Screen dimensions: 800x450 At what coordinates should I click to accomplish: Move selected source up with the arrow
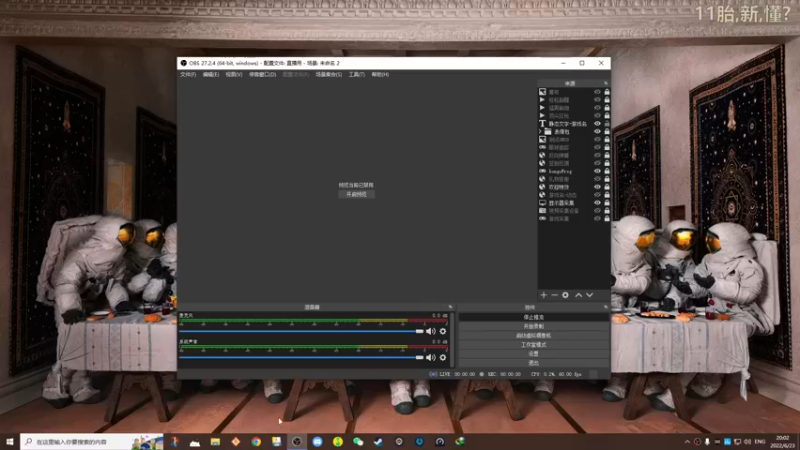(579, 295)
